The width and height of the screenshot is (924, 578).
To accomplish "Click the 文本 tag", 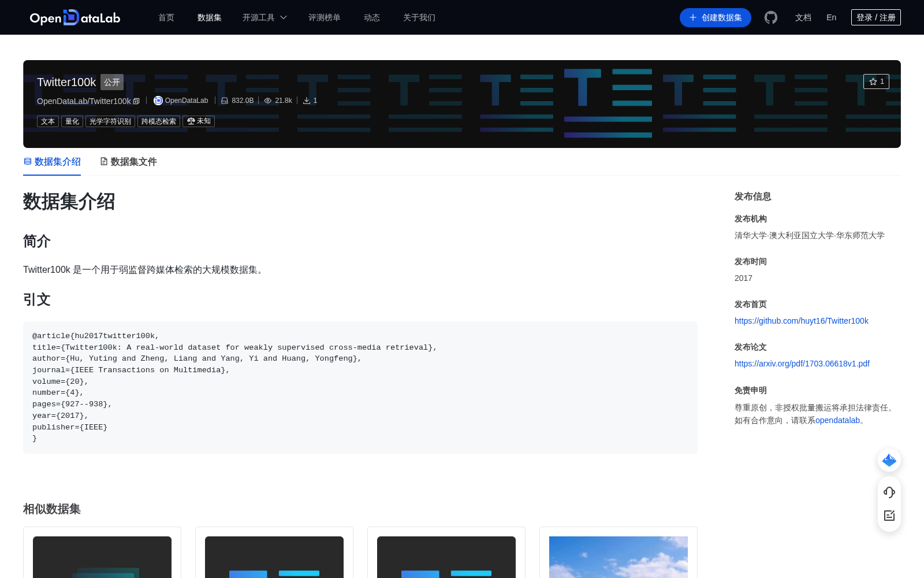I will (x=48, y=121).
